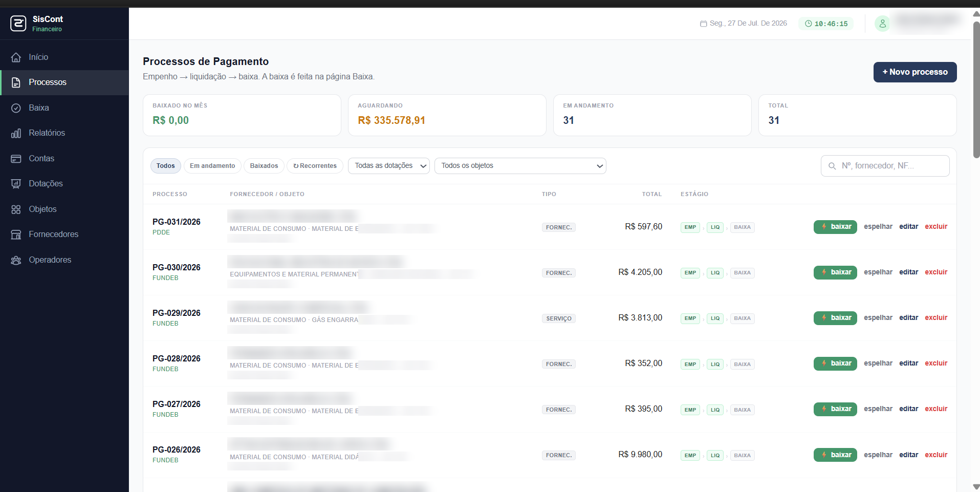
Task: Click the TOTAL column header
Action: pos(652,195)
